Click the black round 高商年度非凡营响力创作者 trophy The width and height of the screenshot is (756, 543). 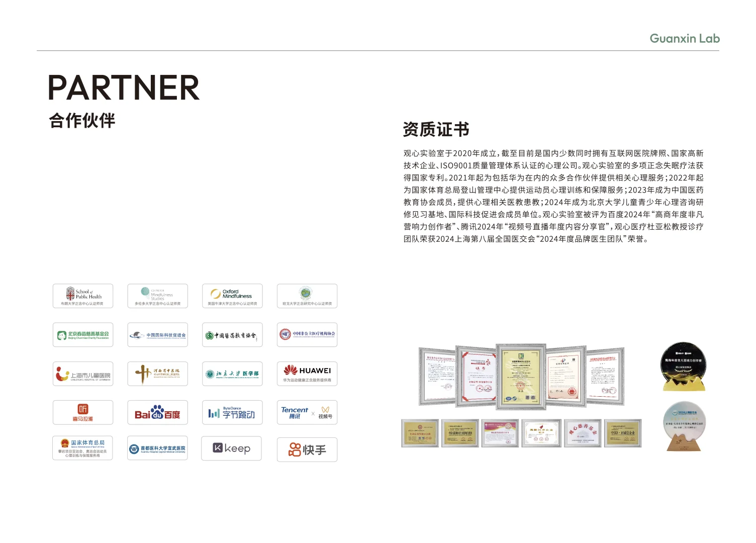[x=683, y=367]
